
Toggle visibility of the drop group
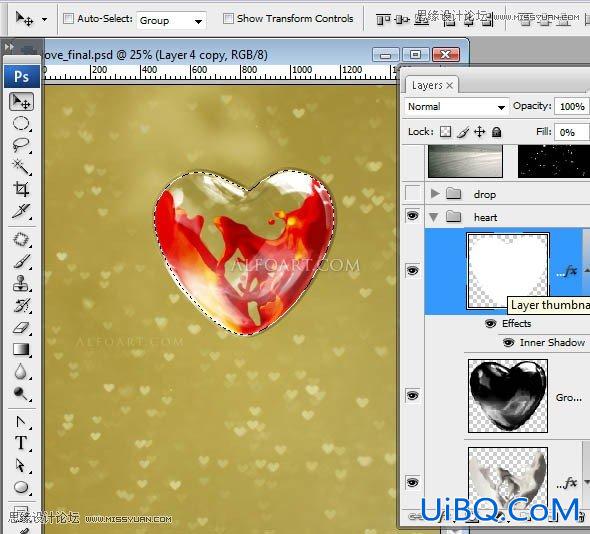click(x=413, y=193)
